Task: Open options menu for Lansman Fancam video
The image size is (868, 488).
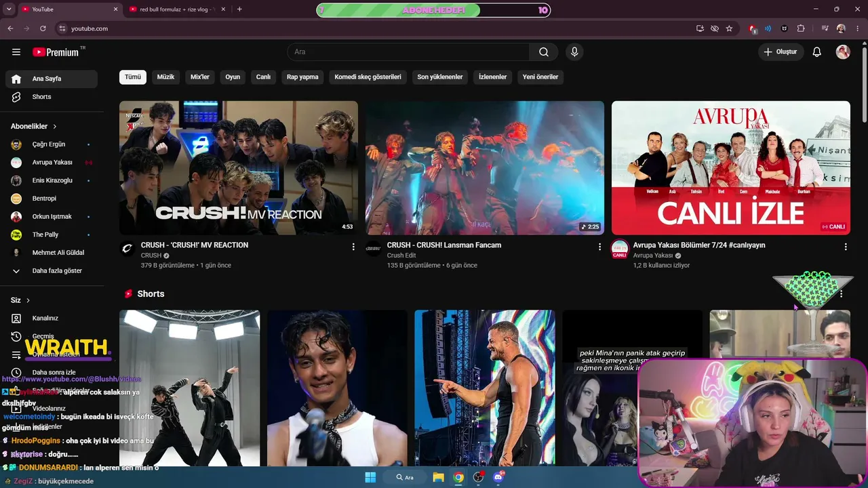Action: (599, 247)
